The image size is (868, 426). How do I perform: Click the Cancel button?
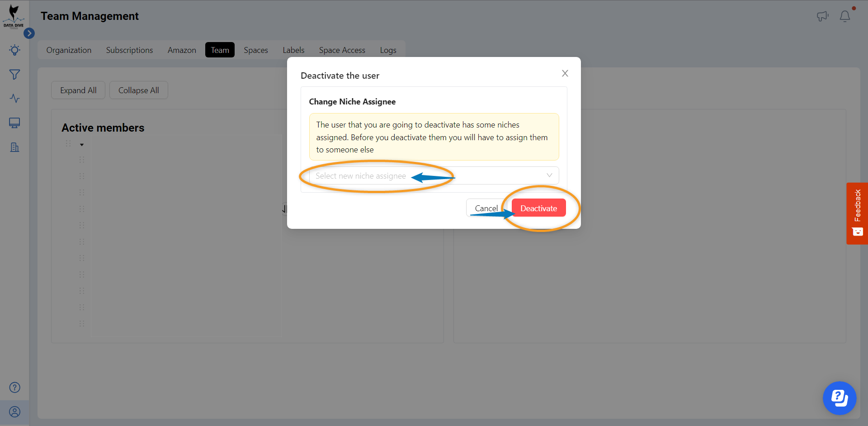[486, 208]
